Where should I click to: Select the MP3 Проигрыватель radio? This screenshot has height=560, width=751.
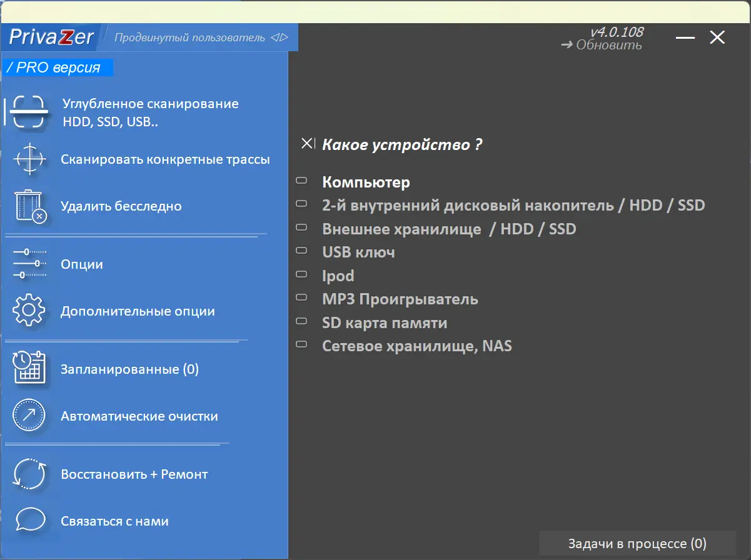301,298
